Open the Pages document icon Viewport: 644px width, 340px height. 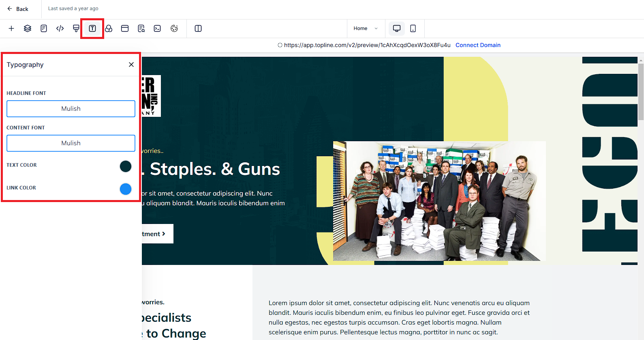(x=44, y=28)
